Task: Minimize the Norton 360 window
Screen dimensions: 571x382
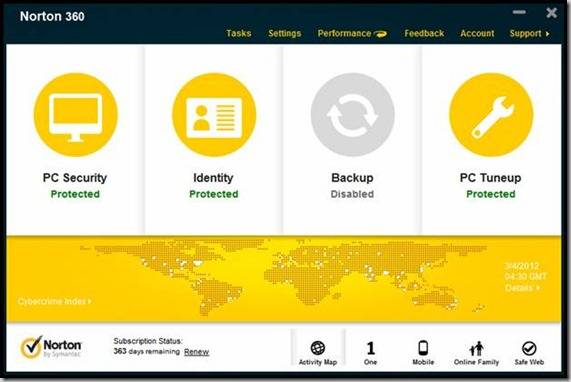Action: coord(519,12)
